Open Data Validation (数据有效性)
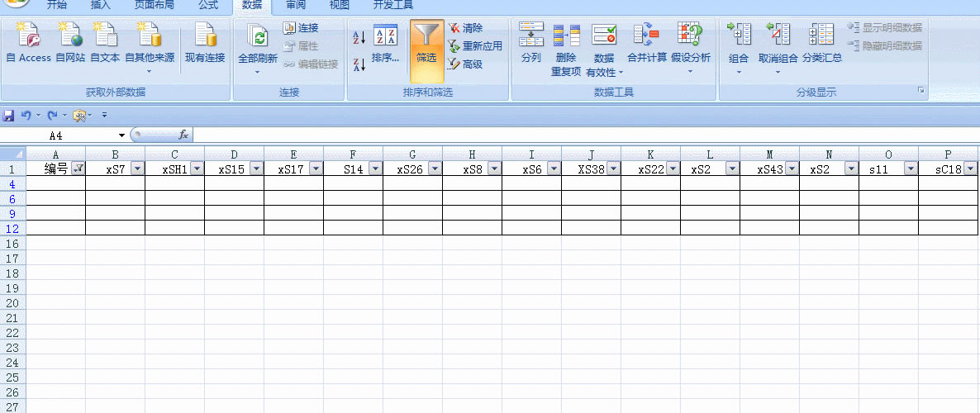The height and width of the screenshot is (413, 980). point(604,50)
